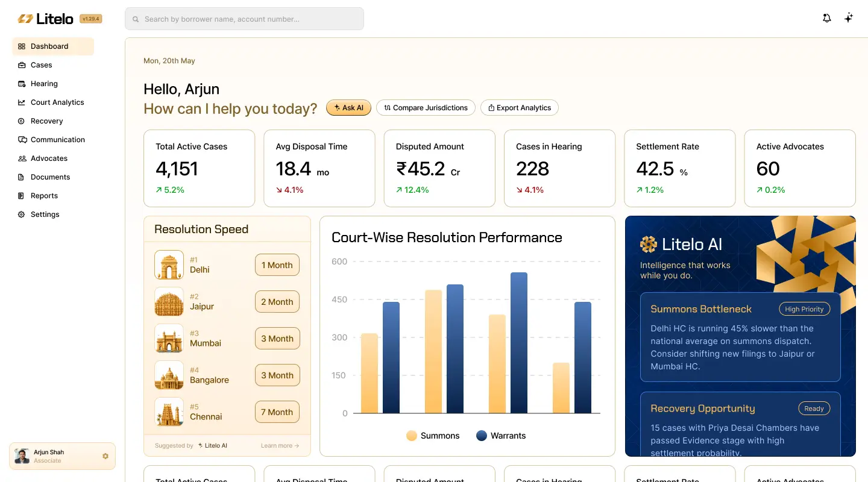868x482 pixels.
Task: Click the Hearing sidebar icon
Action: (x=22, y=84)
